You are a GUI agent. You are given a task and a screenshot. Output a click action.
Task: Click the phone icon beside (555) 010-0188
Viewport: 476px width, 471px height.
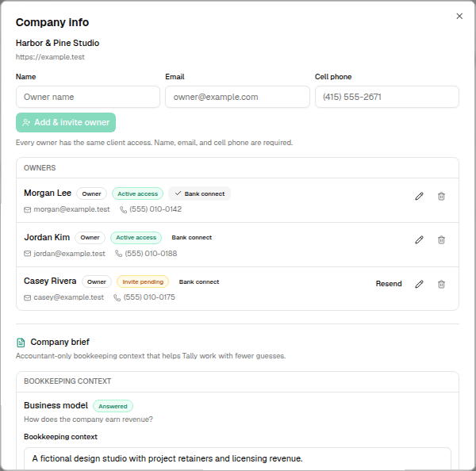pyautogui.click(x=118, y=254)
